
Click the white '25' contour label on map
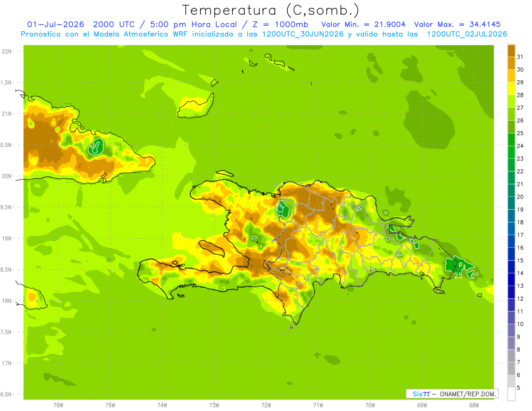click(x=458, y=275)
